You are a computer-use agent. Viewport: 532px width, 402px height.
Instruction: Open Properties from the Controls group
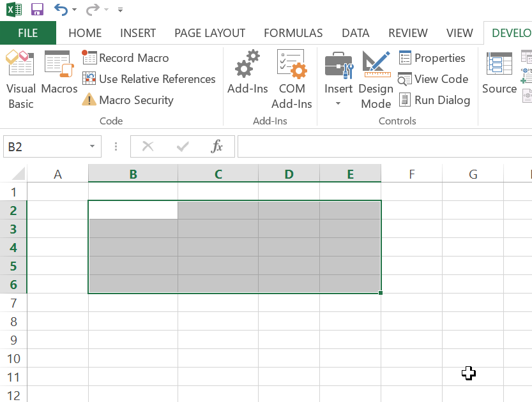[434, 58]
